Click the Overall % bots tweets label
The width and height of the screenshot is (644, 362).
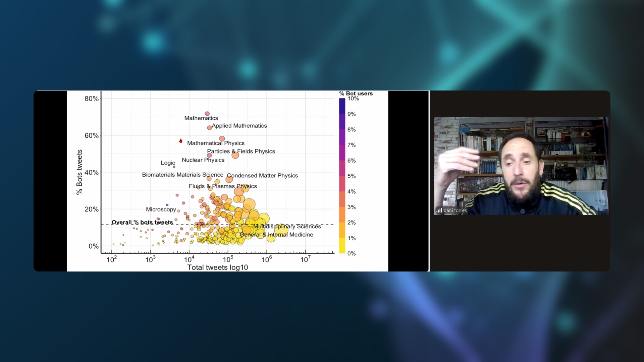[x=142, y=222]
